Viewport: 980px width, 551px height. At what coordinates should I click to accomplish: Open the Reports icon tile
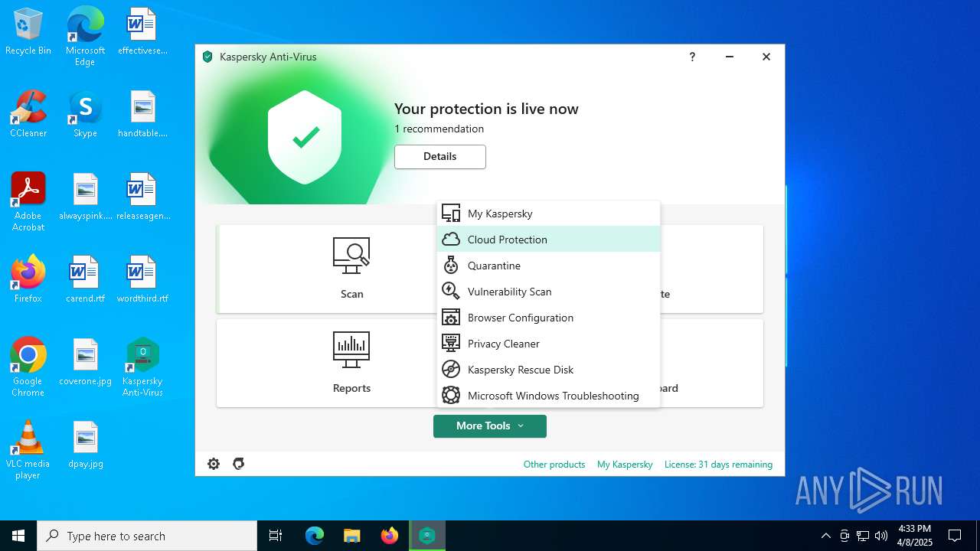click(x=351, y=350)
